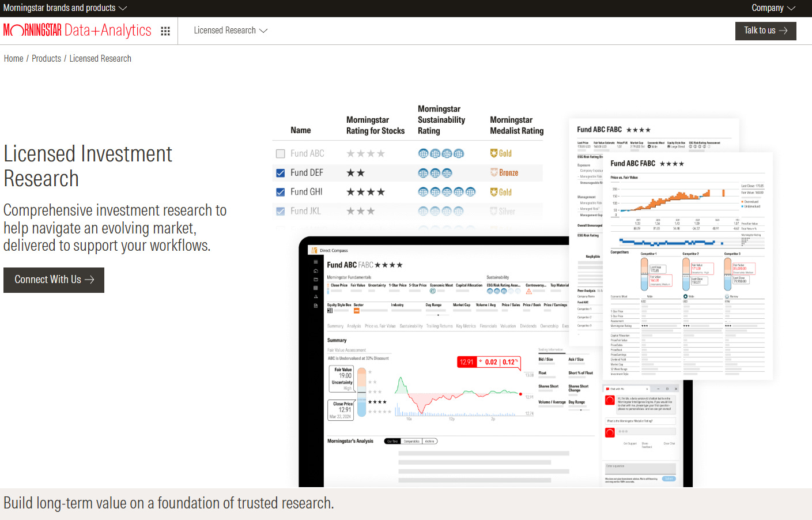
Task: Open the Price vs. Fair Value tab
Action: click(x=380, y=326)
